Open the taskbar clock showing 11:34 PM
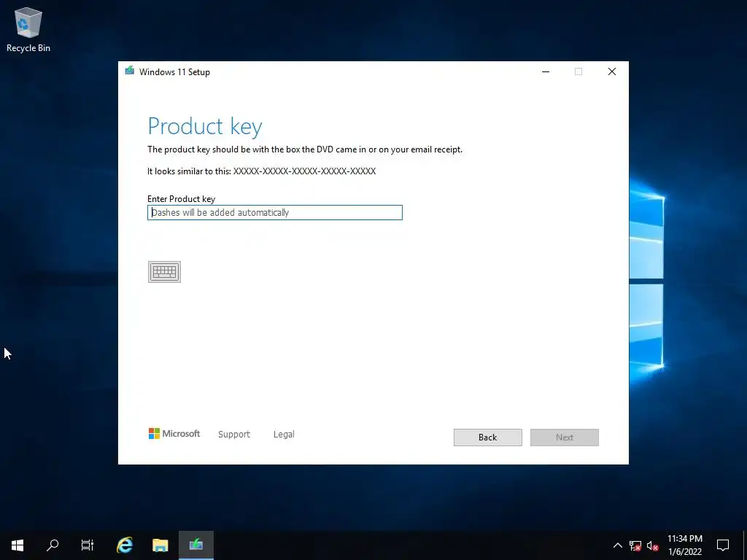This screenshot has height=560, width=747. coord(685,545)
